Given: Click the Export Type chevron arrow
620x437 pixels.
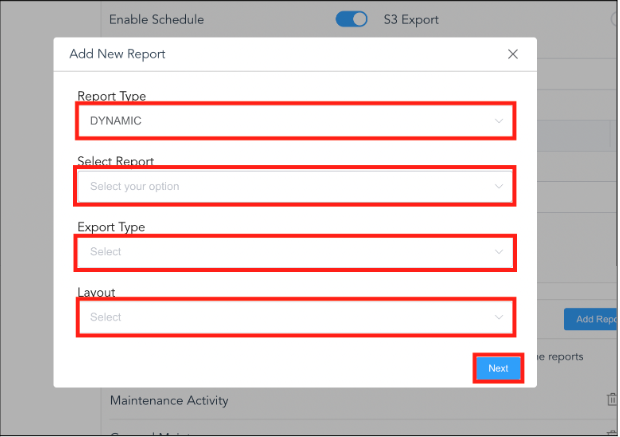Looking at the screenshot, I should [x=499, y=252].
